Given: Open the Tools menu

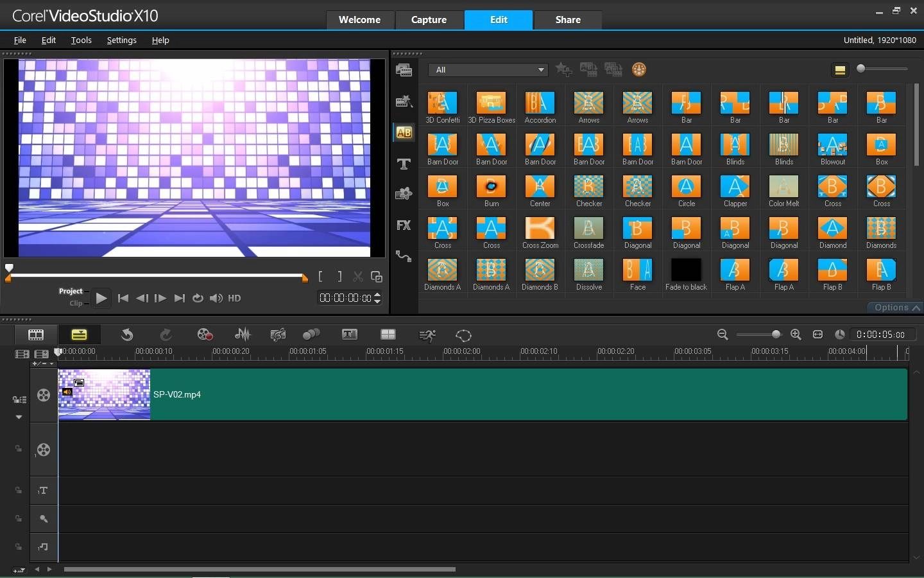Looking at the screenshot, I should [x=81, y=40].
